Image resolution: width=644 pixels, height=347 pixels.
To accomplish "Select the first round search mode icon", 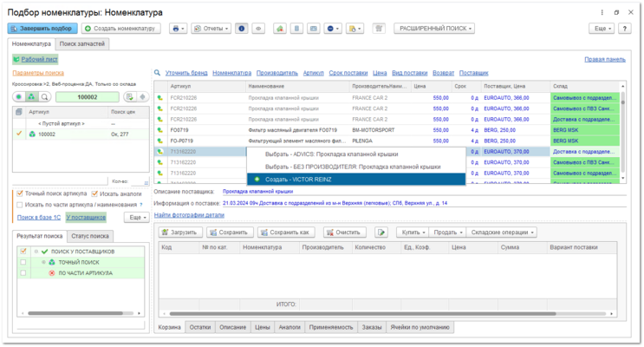I will (19, 97).
